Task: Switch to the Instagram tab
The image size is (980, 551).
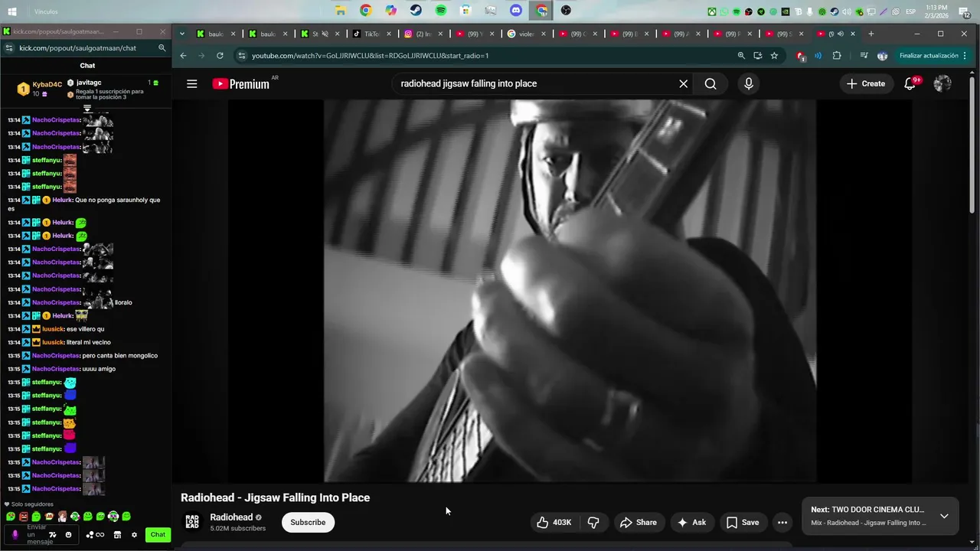Action: [x=420, y=34]
